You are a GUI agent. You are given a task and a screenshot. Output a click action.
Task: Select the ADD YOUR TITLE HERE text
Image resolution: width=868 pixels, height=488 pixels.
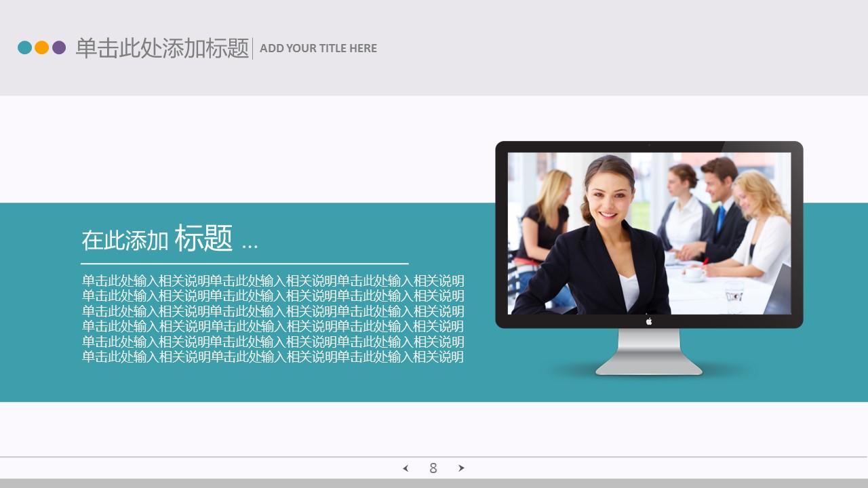click(318, 48)
